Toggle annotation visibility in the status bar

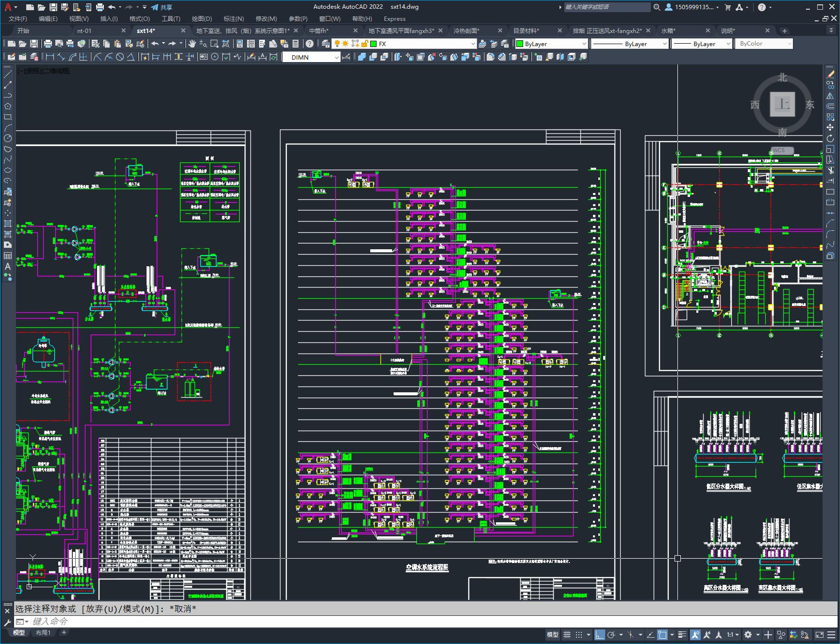pyautogui.click(x=695, y=634)
